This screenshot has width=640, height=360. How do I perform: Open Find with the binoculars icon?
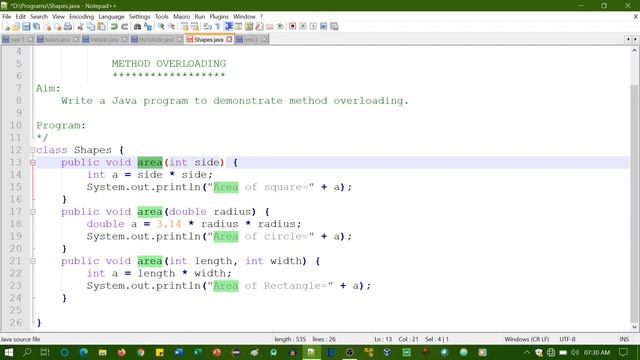point(138,27)
